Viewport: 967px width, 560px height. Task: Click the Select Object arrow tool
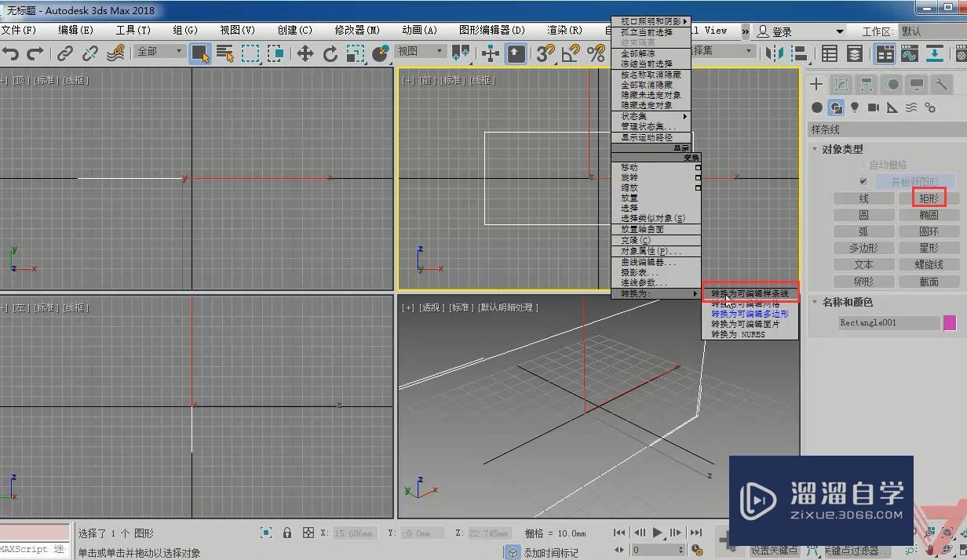202,53
